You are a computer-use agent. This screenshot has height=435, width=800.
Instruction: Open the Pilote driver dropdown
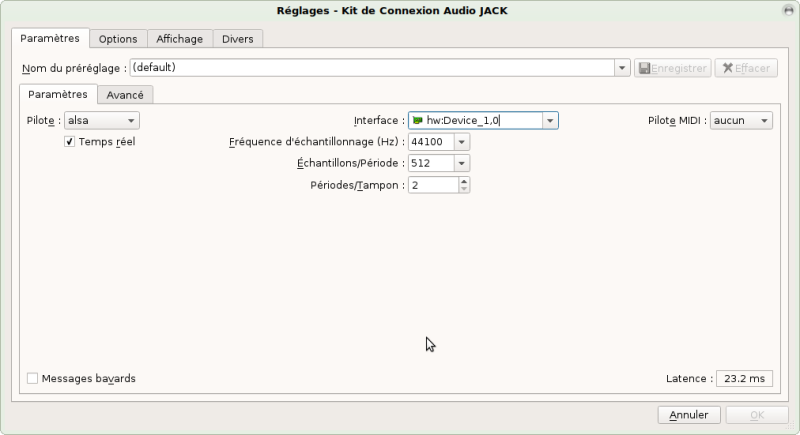[102, 120]
